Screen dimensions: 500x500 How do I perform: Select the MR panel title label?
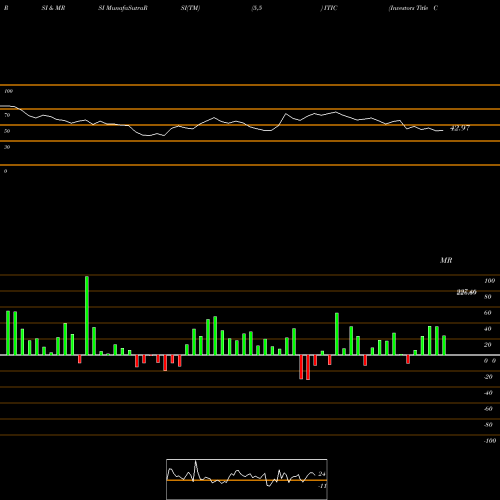pyautogui.click(x=446, y=260)
